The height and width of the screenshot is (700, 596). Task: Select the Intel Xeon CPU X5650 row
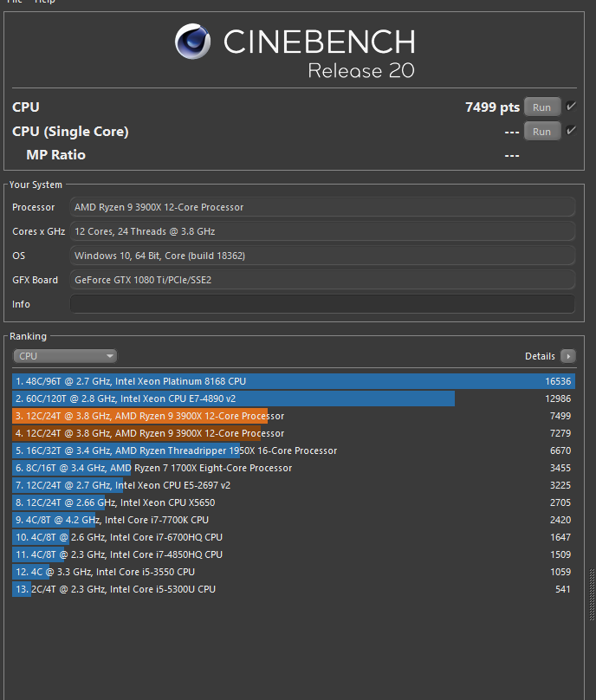[294, 502]
